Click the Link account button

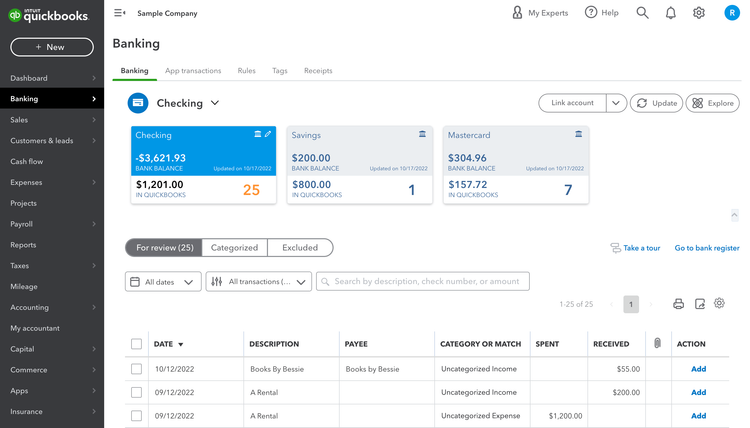572,103
